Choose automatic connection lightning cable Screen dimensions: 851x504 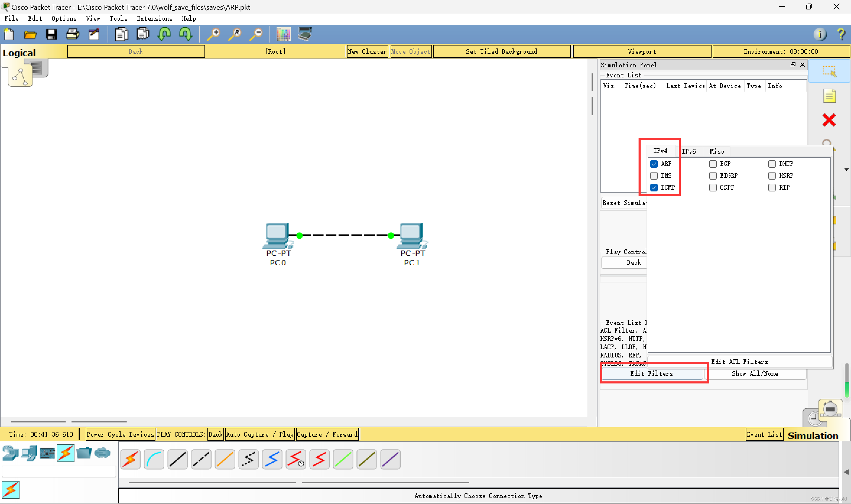(130, 459)
